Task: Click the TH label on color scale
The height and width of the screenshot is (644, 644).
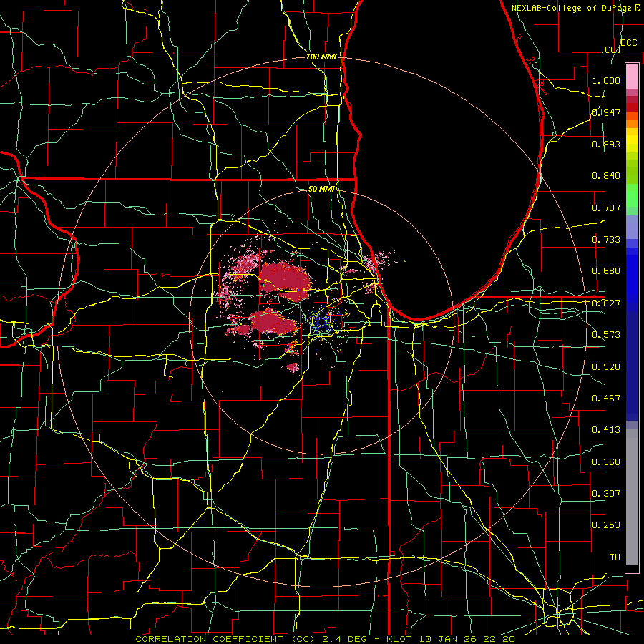Action: pos(615,557)
